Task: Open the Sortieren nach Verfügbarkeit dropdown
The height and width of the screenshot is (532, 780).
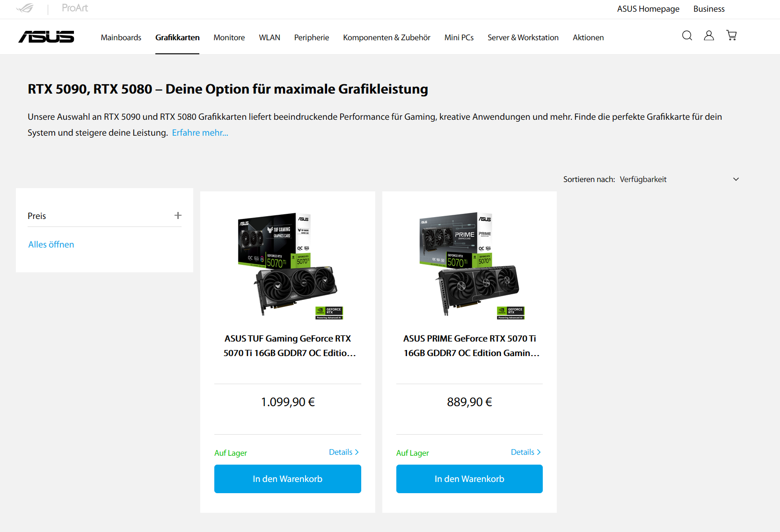Action: 651,179
